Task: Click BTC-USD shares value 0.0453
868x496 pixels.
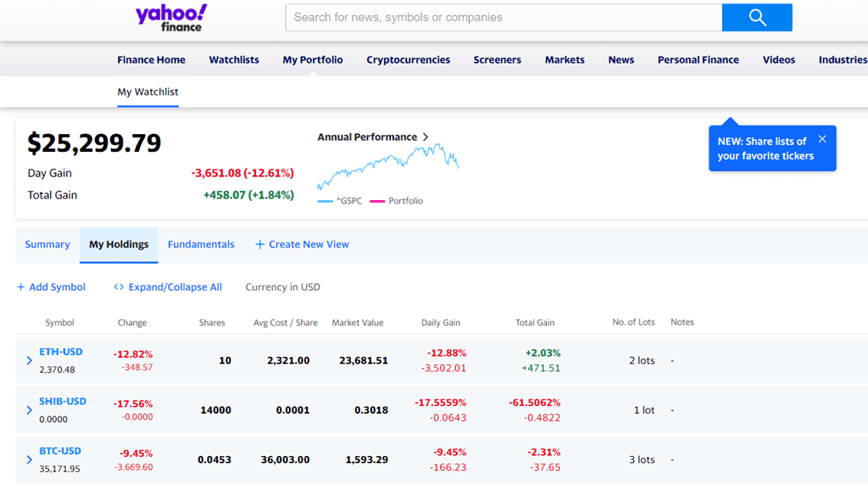Action: tap(214, 460)
